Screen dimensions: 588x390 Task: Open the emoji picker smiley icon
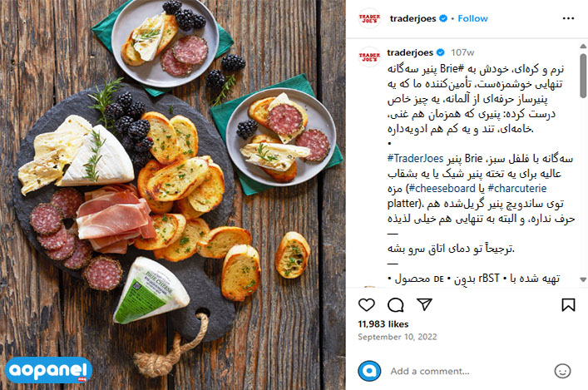[562, 371]
